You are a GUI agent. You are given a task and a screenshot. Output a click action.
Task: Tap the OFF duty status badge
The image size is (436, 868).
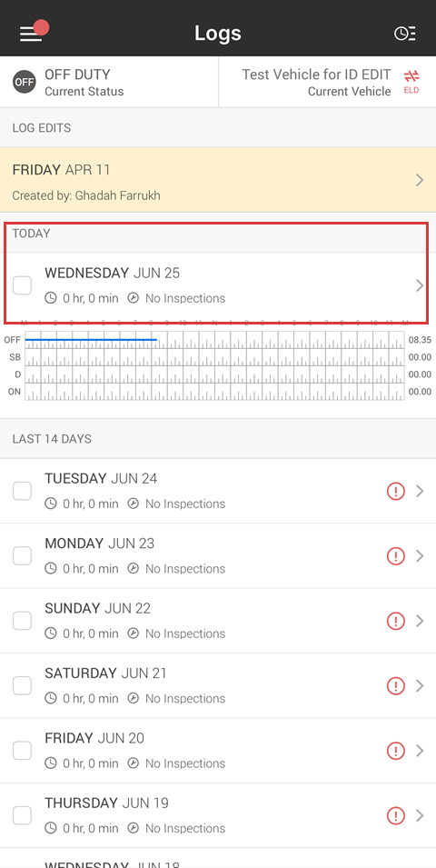click(25, 82)
